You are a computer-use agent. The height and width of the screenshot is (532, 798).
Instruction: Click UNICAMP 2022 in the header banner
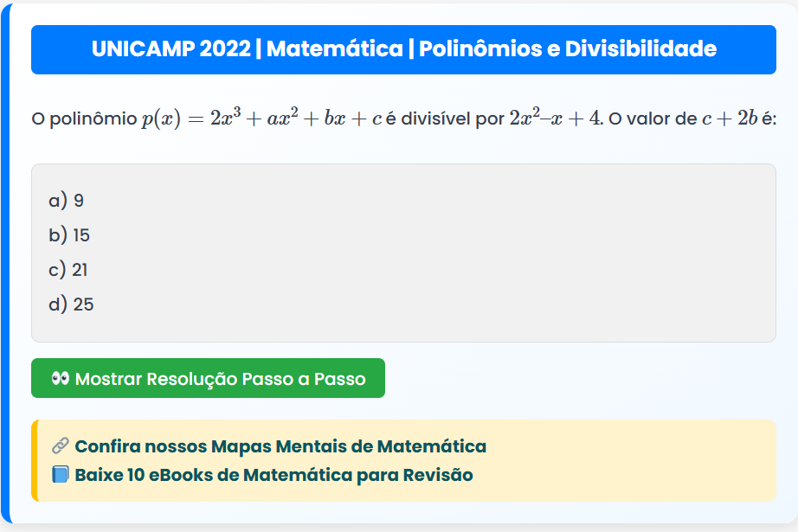coord(171,49)
